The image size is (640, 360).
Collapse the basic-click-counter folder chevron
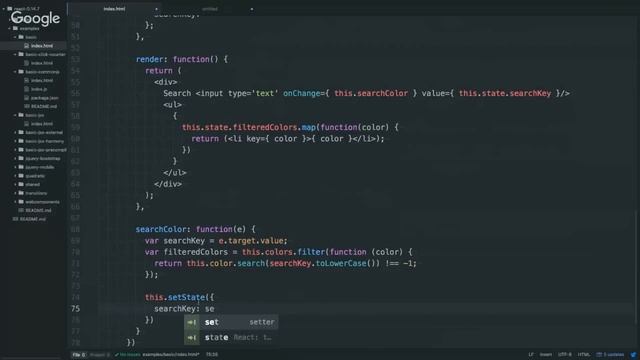(x=15, y=54)
